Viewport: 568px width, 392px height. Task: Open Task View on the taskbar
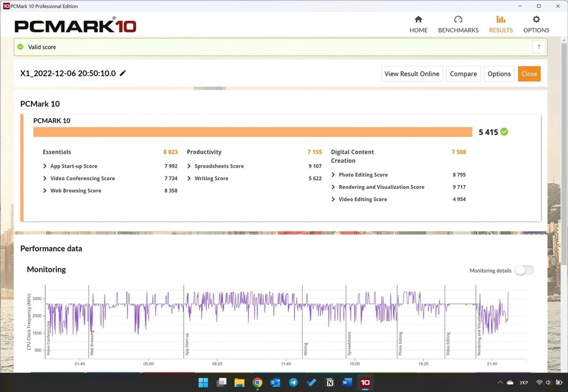pyautogui.click(x=221, y=383)
